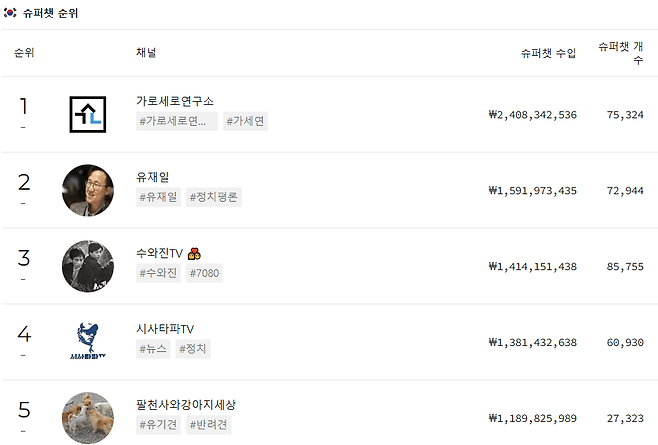Sort by 슈퍼챗 개수 column header
658x445 pixels.
pos(620,53)
